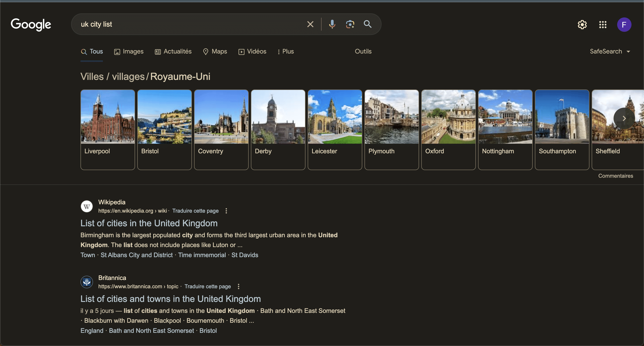Screen dimensions: 644x346
Task: Select the Tous tab
Action: pyautogui.click(x=91, y=51)
